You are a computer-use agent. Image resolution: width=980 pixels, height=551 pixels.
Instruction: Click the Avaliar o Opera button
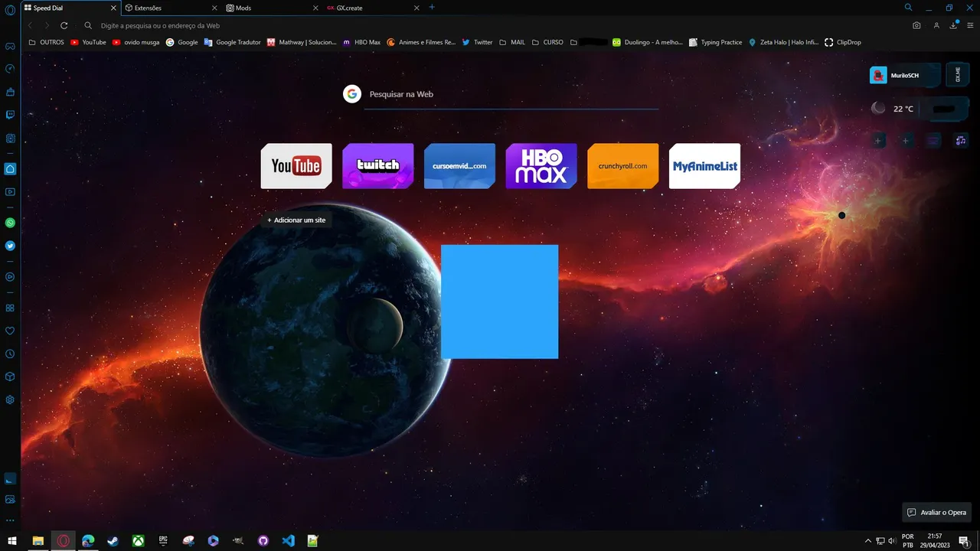pyautogui.click(x=937, y=512)
